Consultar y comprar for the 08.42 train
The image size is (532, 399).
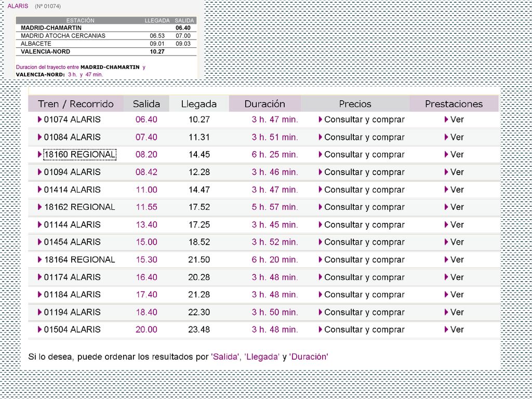point(364,172)
